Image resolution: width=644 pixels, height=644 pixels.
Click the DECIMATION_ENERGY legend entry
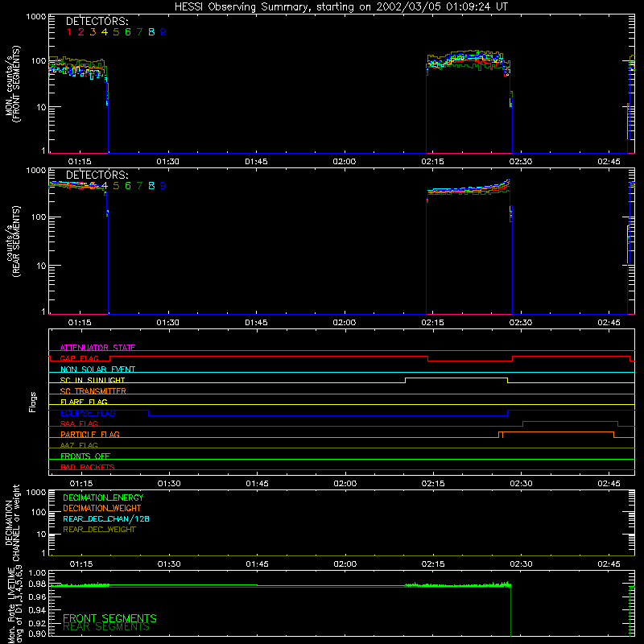point(103,497)
